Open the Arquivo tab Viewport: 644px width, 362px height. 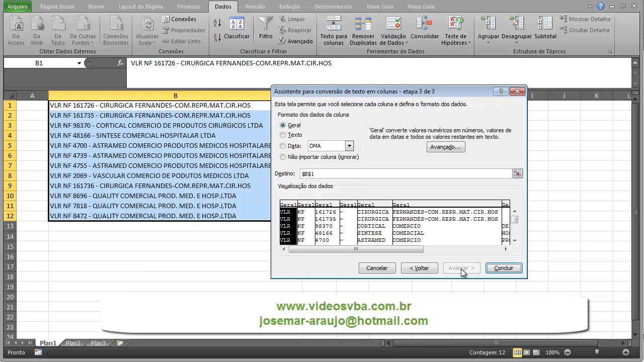18,7
